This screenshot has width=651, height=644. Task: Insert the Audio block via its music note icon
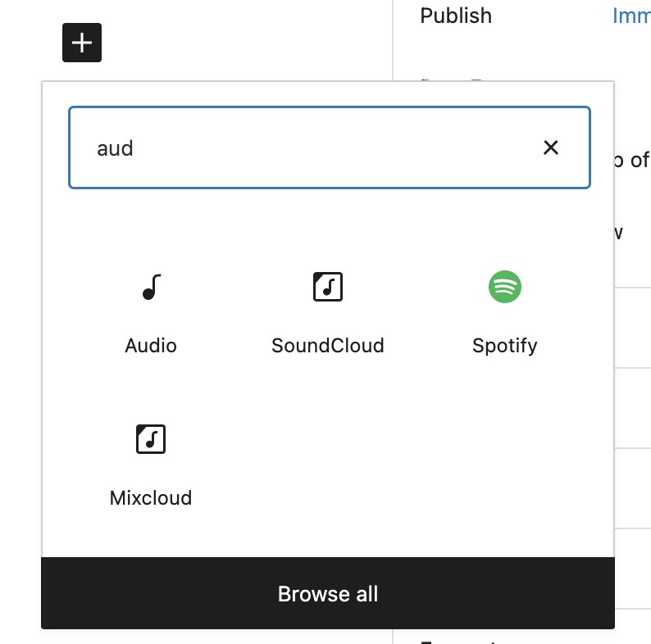click(x=151, y=287)
